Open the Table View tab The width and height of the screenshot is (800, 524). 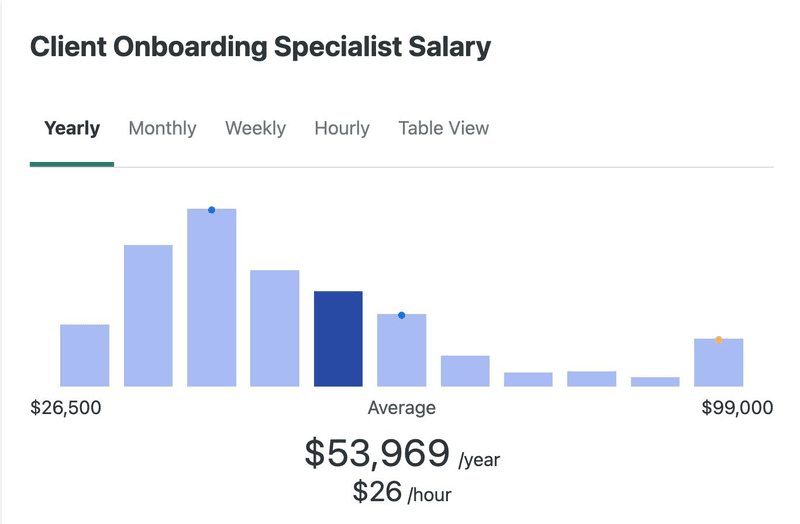point(443,128)
